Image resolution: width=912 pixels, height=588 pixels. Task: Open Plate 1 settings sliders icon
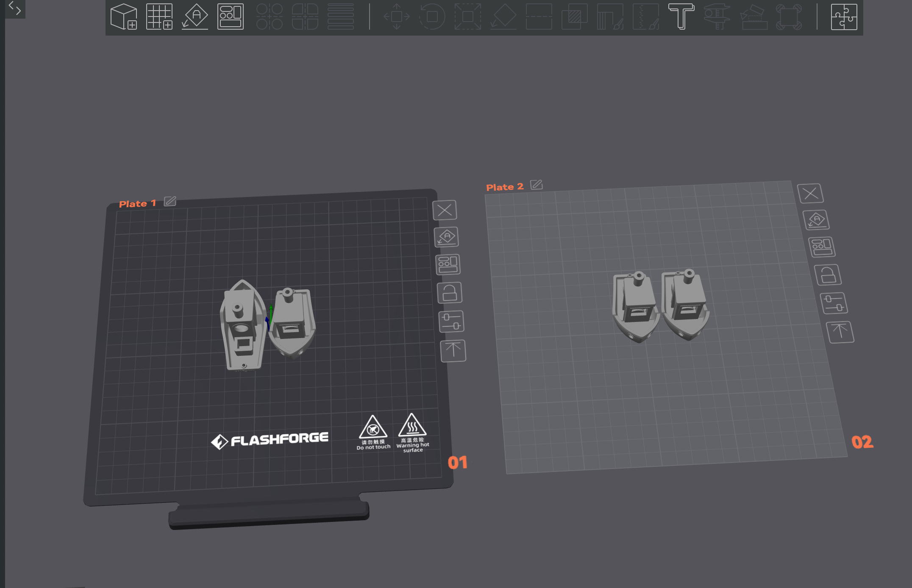point(451,322)
